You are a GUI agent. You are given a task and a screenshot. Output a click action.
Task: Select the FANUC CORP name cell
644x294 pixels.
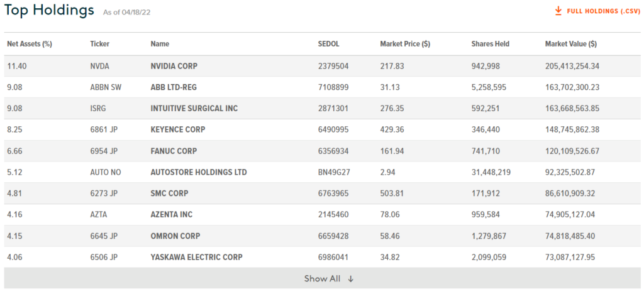[x=174, y=151]
